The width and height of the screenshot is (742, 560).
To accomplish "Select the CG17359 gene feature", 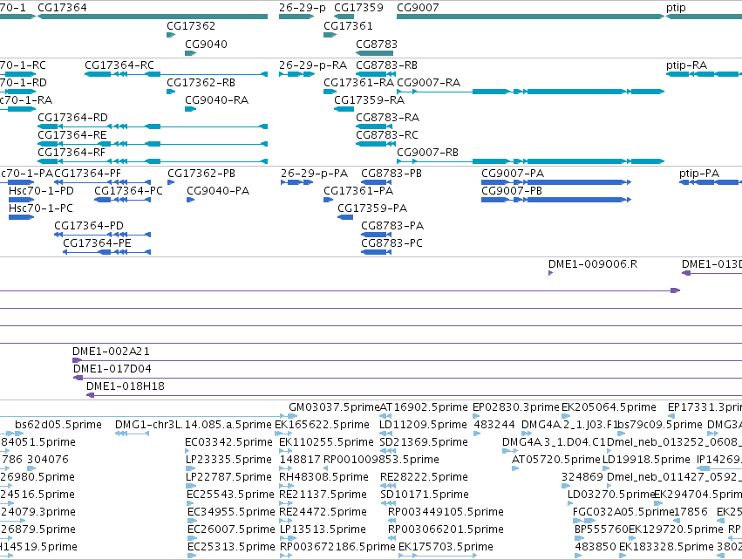I will coord(344,17).
